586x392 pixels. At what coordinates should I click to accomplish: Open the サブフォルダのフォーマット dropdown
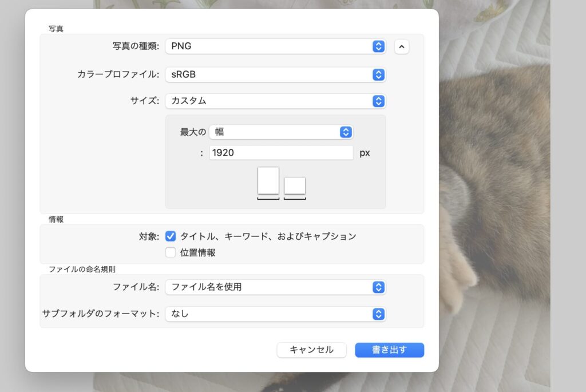coord(275,314)
